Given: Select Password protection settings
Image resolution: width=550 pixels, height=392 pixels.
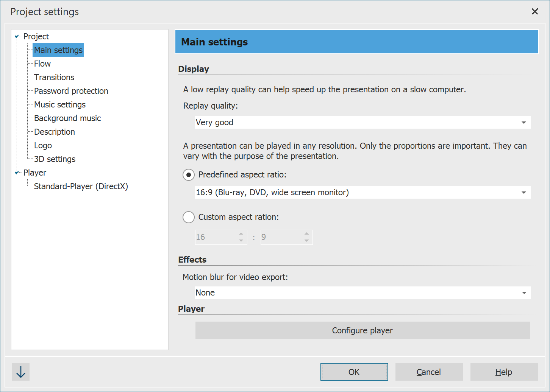Looking at the screenshot, I should (71, 91).
